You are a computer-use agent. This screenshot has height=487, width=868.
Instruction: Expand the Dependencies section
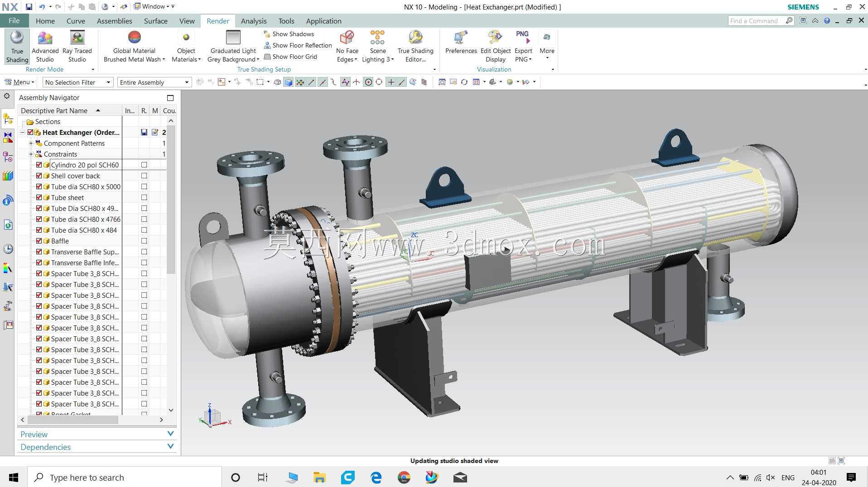97,447
